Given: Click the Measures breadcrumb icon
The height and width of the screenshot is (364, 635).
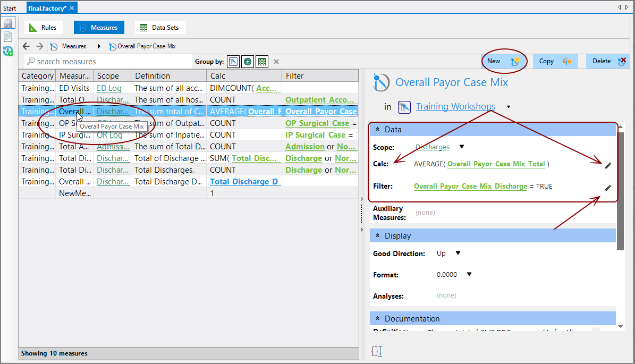Looking at the screenshot, I should click(54, 46).
